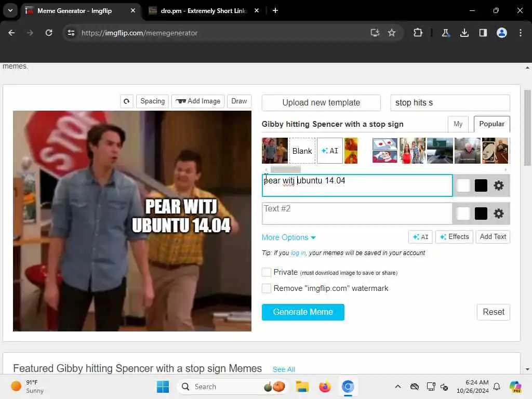Screen dimensions: 532x399
Task: Enable the Private checkbox
Action: click(267, 272)
